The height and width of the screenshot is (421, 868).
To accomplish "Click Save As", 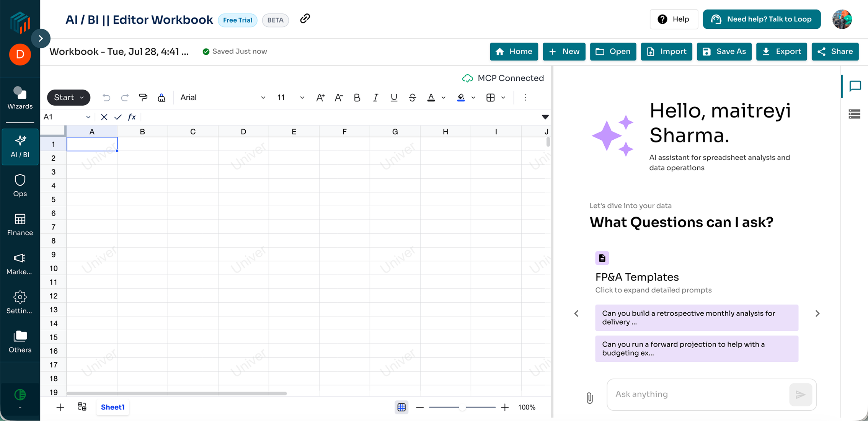I will (x=724, y=52).
